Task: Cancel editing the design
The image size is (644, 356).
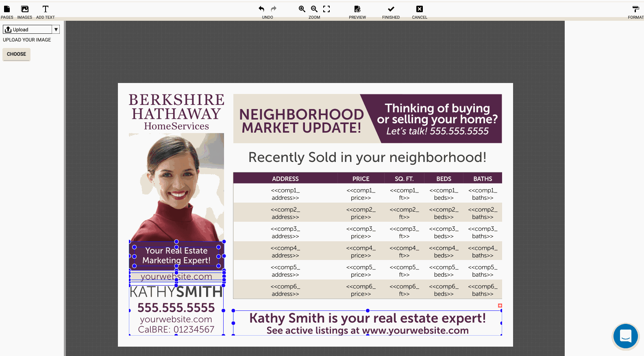Action: (x=420, y=12)
